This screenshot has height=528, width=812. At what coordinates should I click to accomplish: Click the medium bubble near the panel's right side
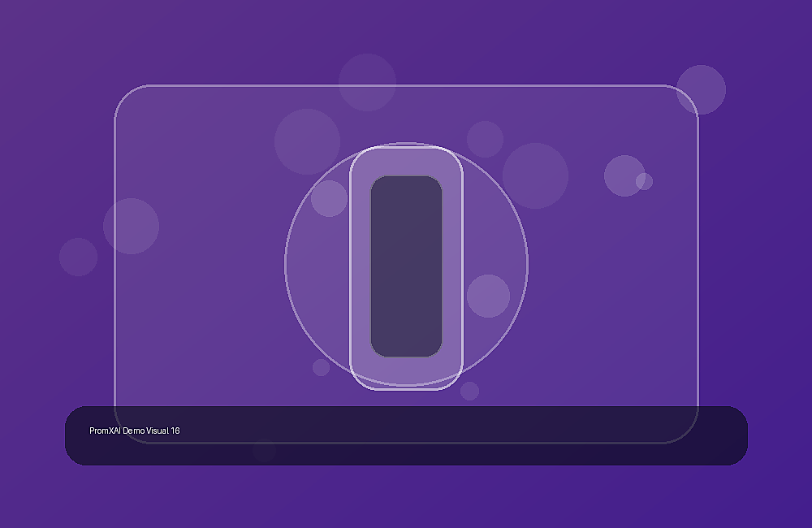pos(624,175)
